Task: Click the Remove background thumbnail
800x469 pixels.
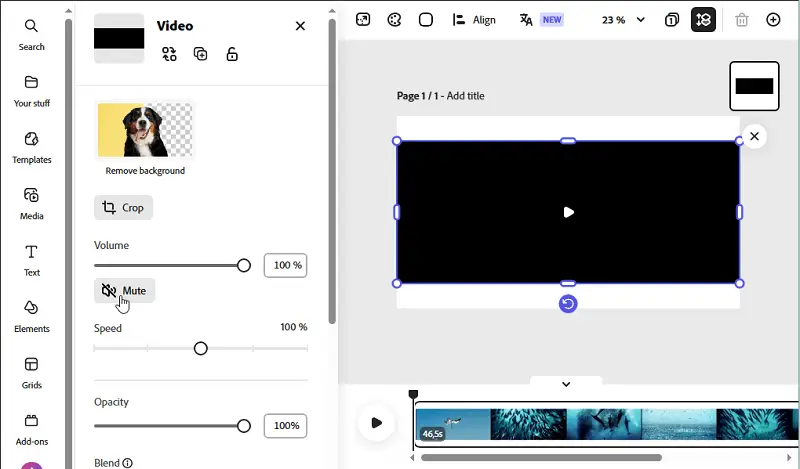Action: pyautogui.click(x=145, y=130)
